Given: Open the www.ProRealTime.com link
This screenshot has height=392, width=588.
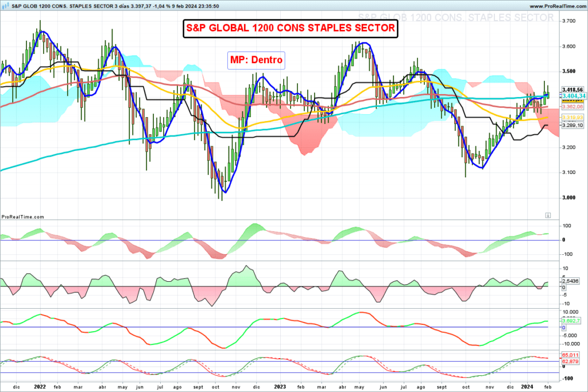Looking at the screenshot, I should pyautogui.click(x=558, y=6).
